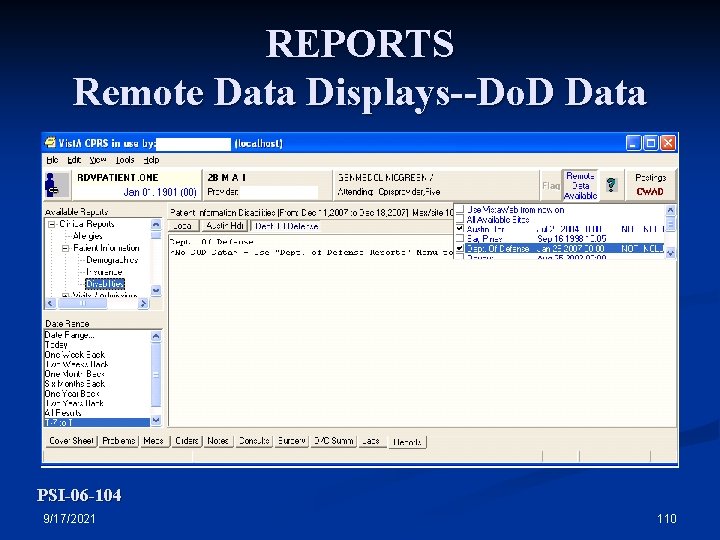Switch to the Surgery tab
Screen dimensions: 720x540
(x=292, y=441)
